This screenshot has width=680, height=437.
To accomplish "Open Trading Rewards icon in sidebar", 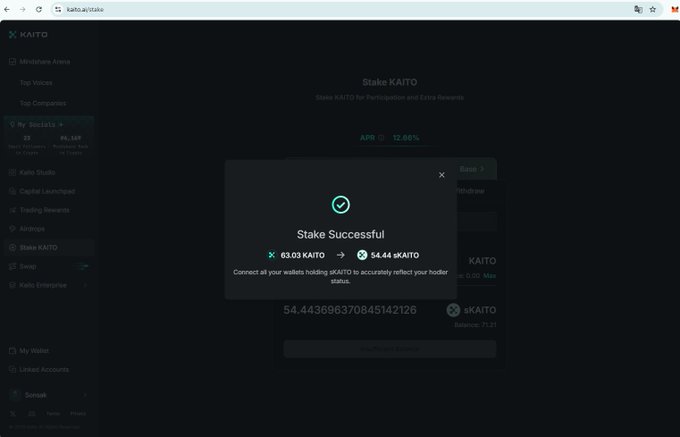I will pyautogui.click(x=13, y=210).
